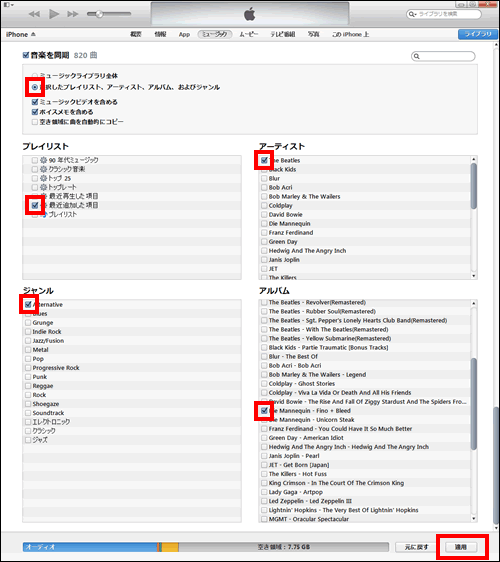Toggle the 音楽を同期 checkbox
The width and height of the screenshot is (500, 562).
point(26,55)
